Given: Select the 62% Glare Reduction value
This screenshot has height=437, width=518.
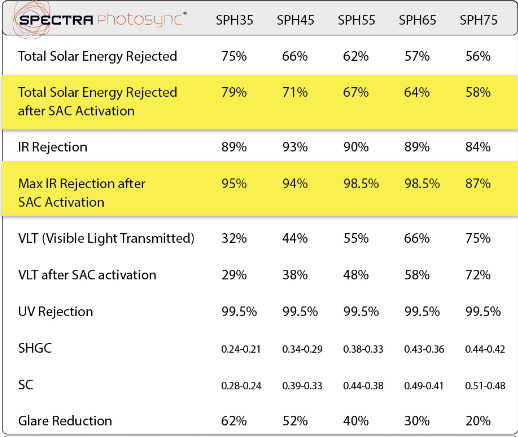Looking at the screenshot, I should point(234,421).
